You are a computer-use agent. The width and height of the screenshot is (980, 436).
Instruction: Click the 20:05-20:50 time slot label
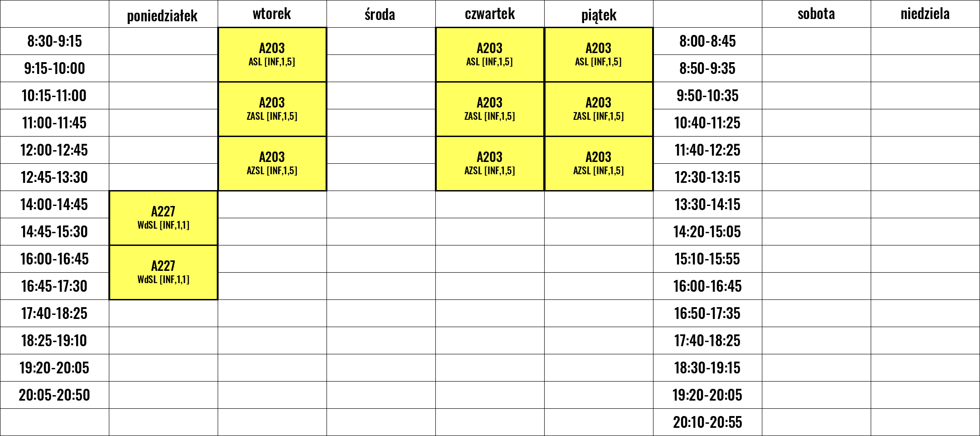(54, 395)
